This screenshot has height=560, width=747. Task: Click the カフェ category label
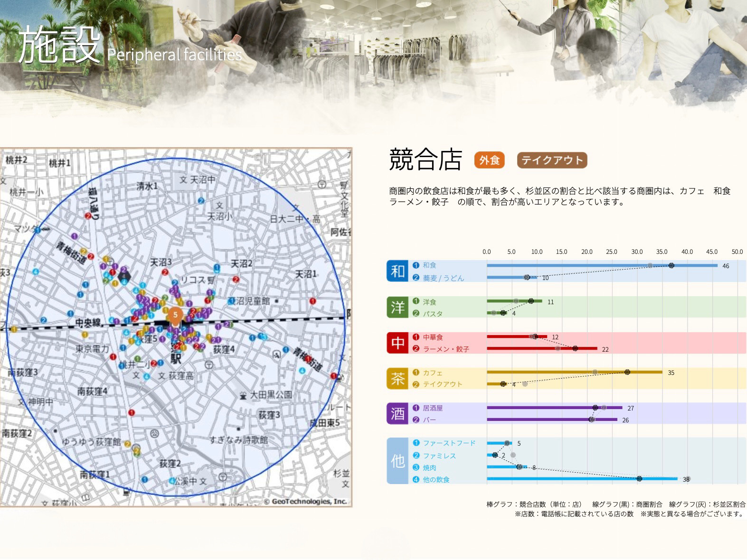click(433, 373)
